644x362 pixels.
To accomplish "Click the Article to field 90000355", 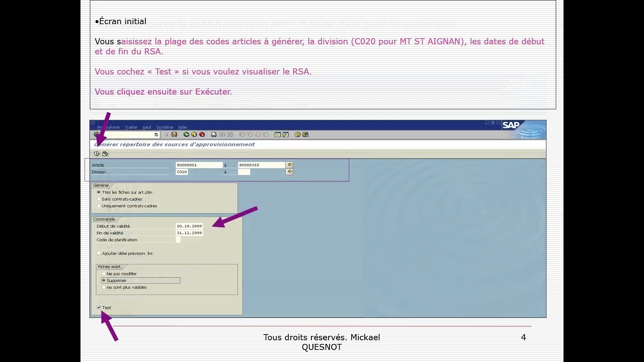I will click(261, 165).
